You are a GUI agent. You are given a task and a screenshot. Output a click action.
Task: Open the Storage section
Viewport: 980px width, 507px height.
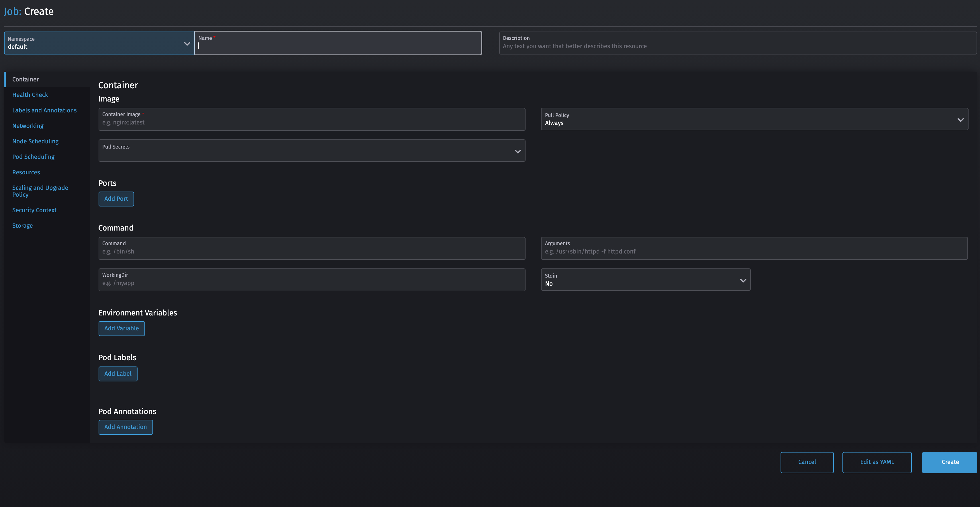[22, 225]
